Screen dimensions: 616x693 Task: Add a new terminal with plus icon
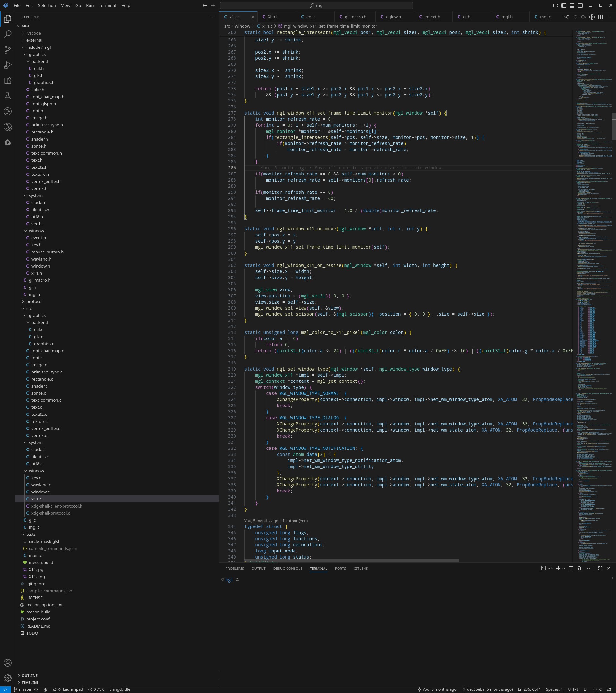point(558,568)
